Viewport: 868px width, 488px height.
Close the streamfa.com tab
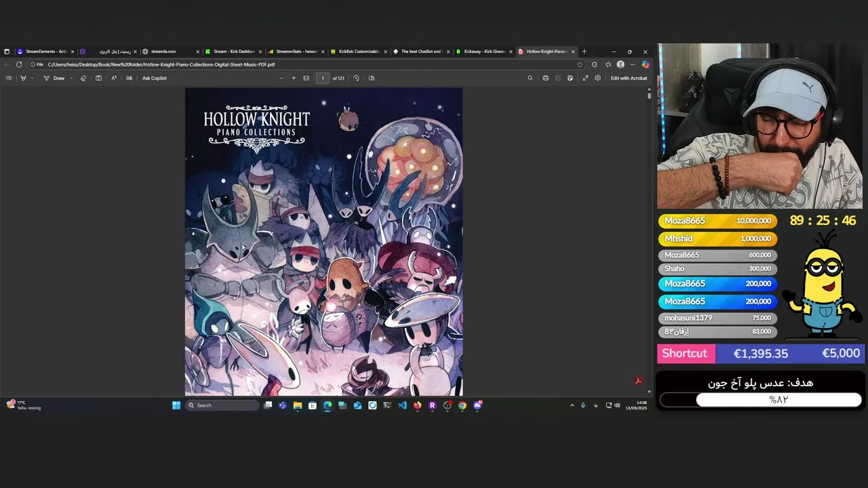point(197,52)
